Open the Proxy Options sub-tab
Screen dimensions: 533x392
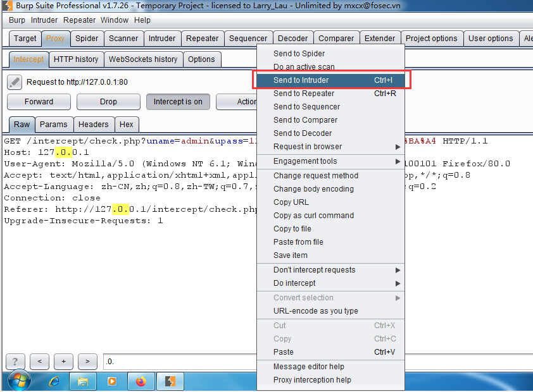[x=201, y=59]
